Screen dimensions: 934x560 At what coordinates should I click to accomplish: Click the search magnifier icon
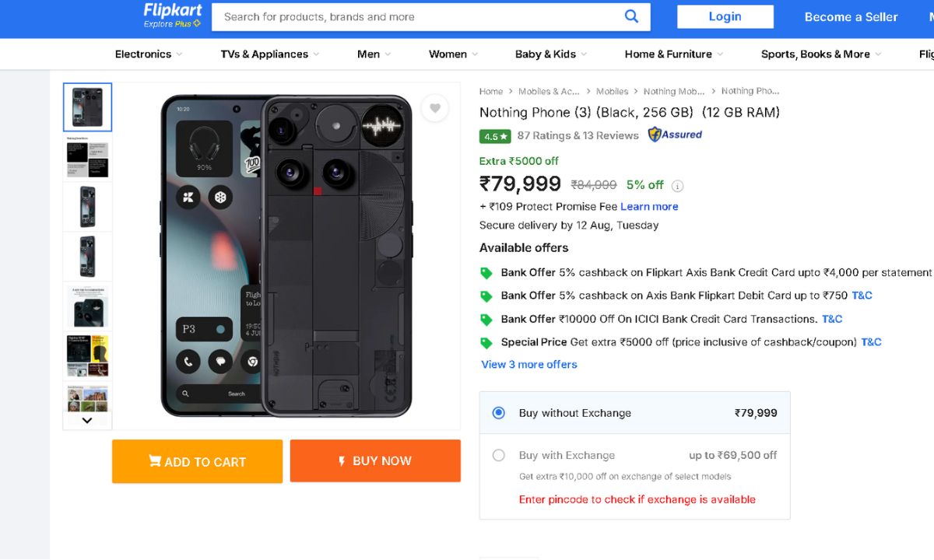631,16
